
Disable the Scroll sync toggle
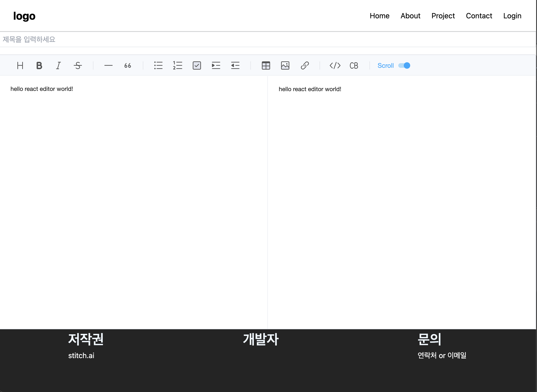pyautogui.click(x=404, y=65)
